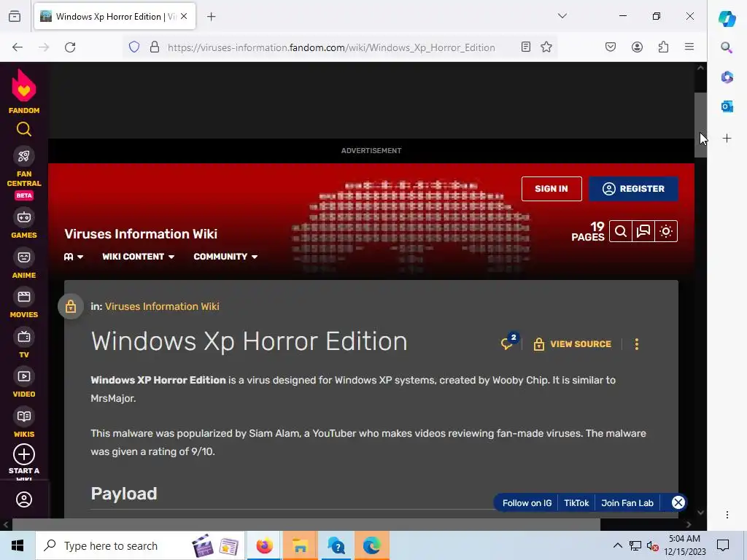Open File Explorer from taskbar
Screen dimensions: 747x560
tap(300, 545)
